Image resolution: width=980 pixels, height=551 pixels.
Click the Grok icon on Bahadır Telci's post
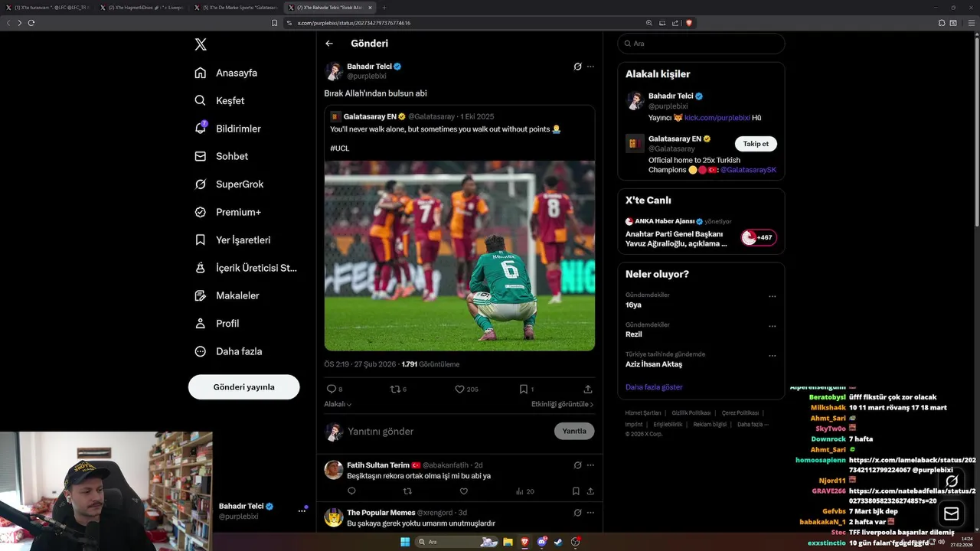[x=578, y=67]
